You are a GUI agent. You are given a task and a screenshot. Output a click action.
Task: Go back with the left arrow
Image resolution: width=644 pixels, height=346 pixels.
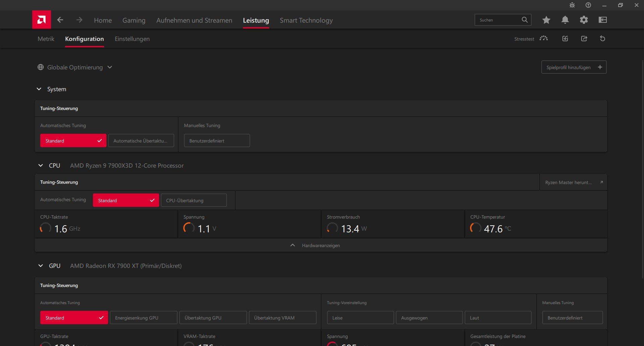60,20
